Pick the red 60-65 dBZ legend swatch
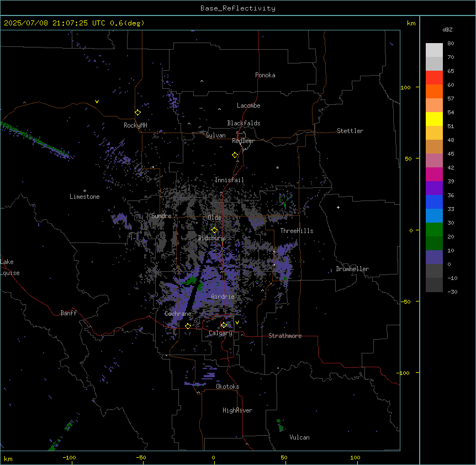Viewport: 476px width, 465px height. 434,77
